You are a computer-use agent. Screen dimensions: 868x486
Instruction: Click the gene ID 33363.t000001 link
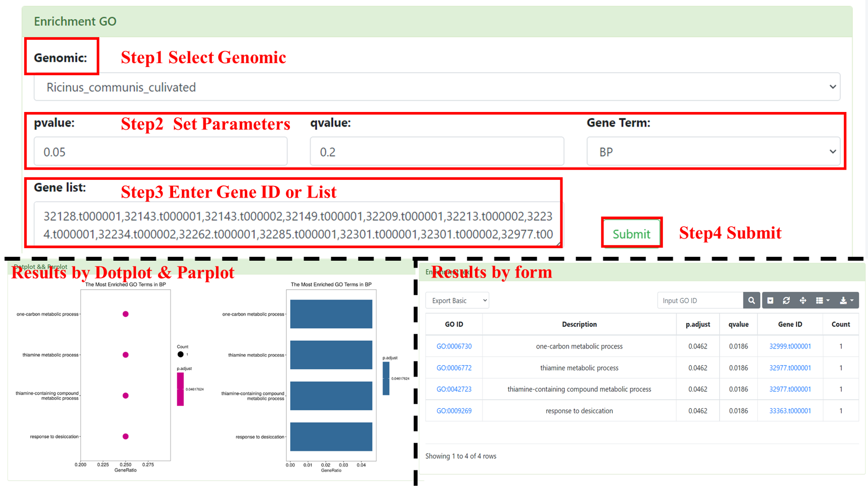pos(790,411)
